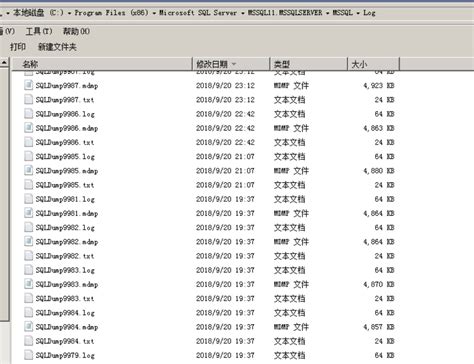Click the file icon of SQLDump9985.mdmp
This screenshot has height=364, width=474.
pos(29,170)
